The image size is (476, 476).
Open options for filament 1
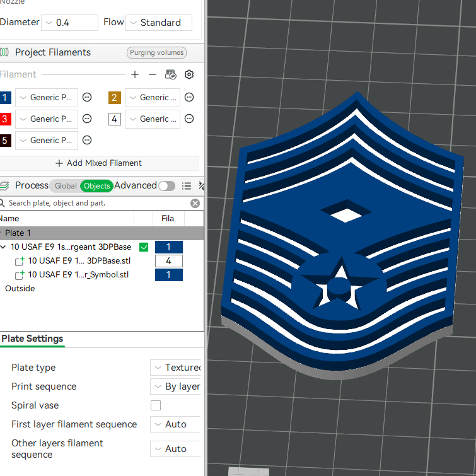point(87,98)
